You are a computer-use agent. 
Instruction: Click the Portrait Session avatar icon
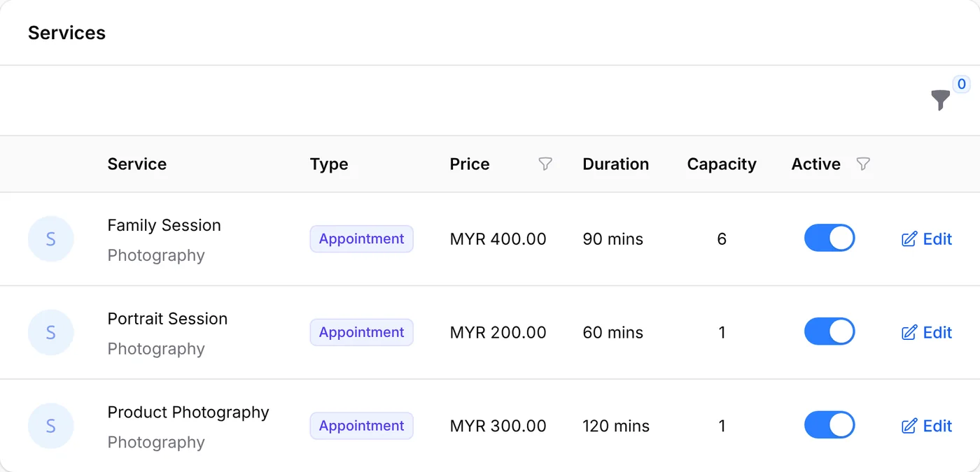[50, 333]
